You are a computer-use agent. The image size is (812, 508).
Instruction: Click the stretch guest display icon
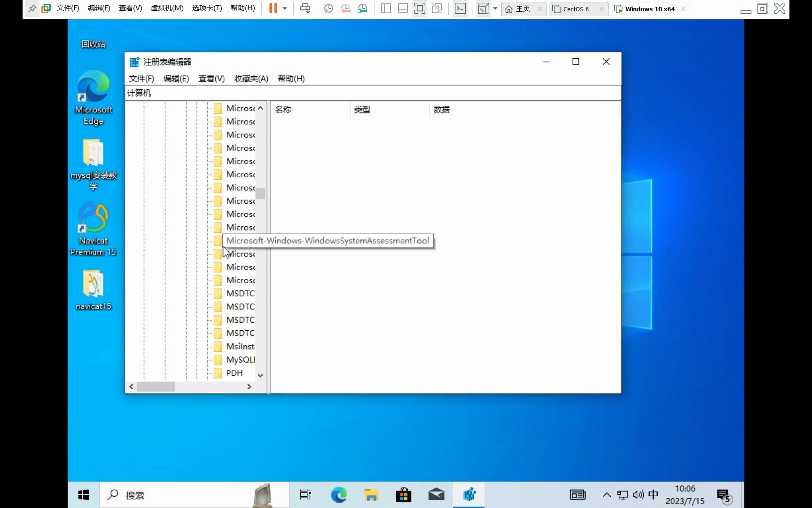tap(483, 8)
